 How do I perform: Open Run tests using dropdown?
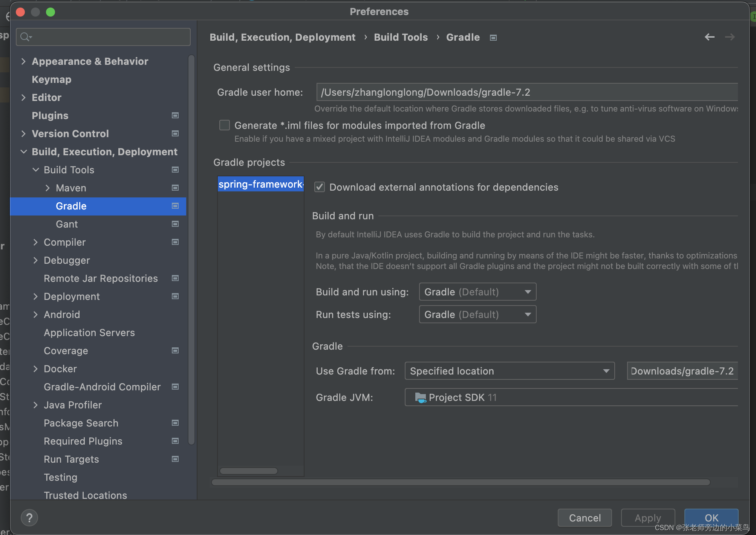click(477, 314)
